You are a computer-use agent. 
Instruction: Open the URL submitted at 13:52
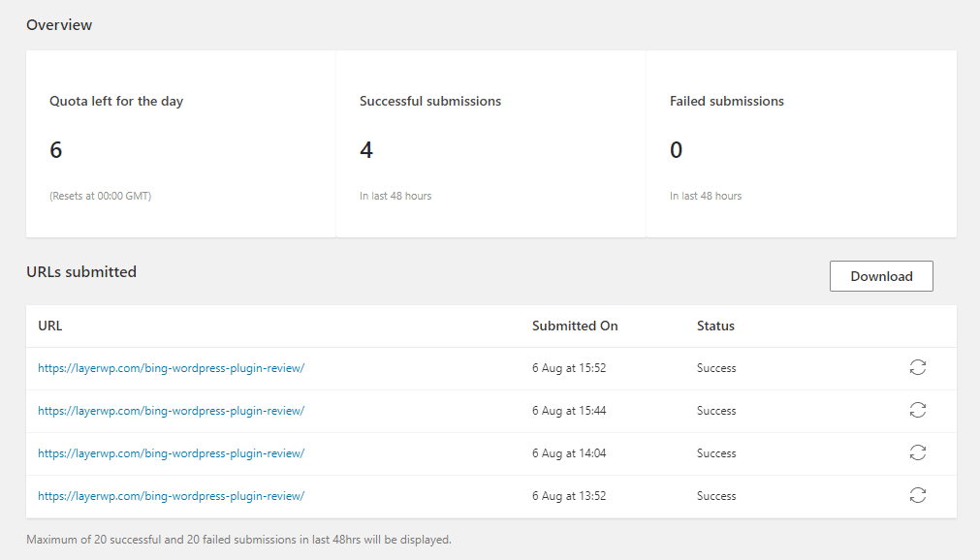(x=172, y=496)
